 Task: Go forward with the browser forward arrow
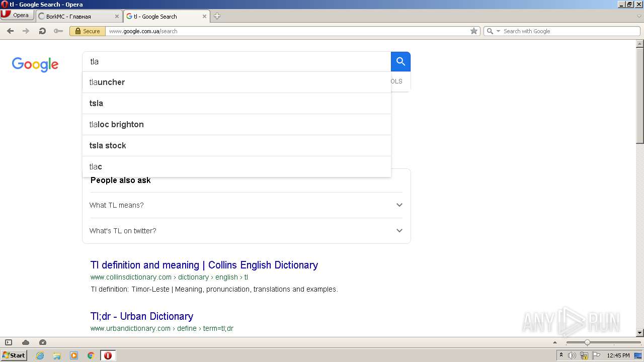point(26,31)
